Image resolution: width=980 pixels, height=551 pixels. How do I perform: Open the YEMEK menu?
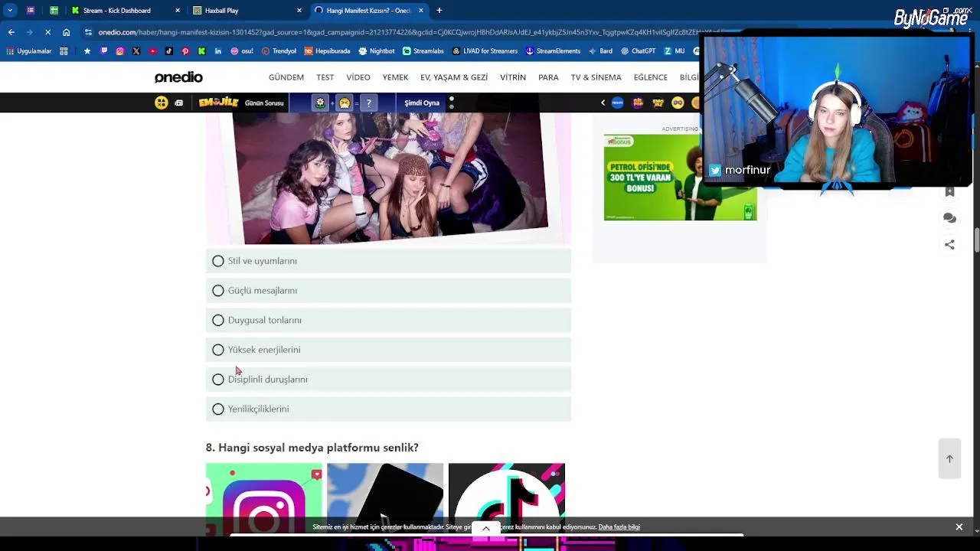coord(396,77)
